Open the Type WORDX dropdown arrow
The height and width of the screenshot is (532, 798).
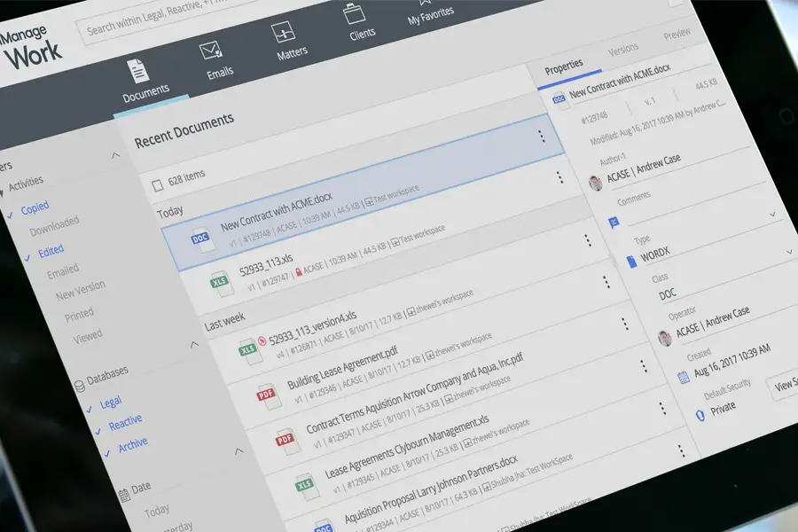[x=789, y=252]
